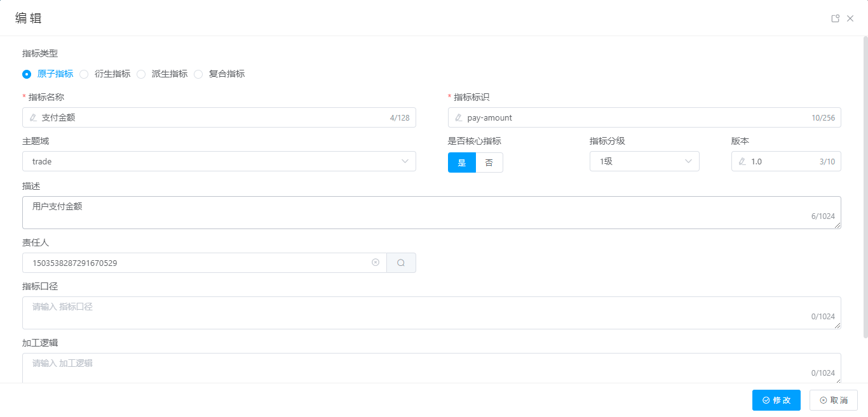Expand the 指标分级 dropdown showing 1级
Image resolution: width=868 pixels, height=417 pixels.
tap(644, 161)
